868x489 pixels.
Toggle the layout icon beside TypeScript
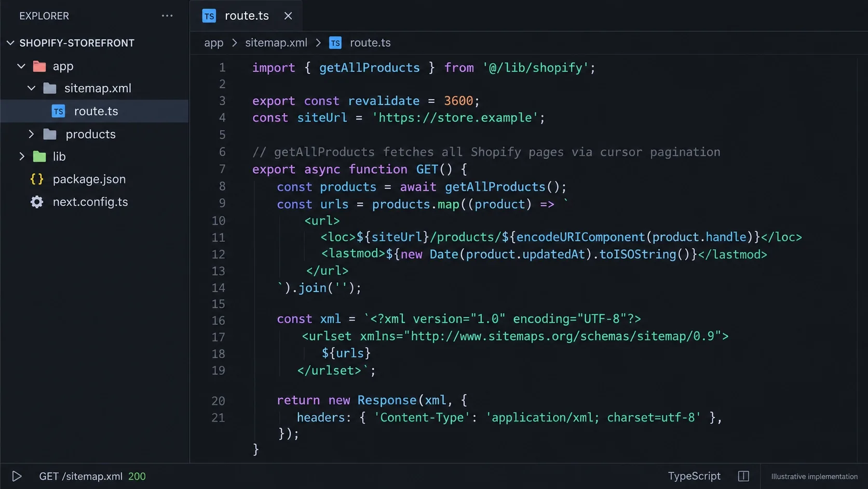pyautogui.click(x=743, y=476)
